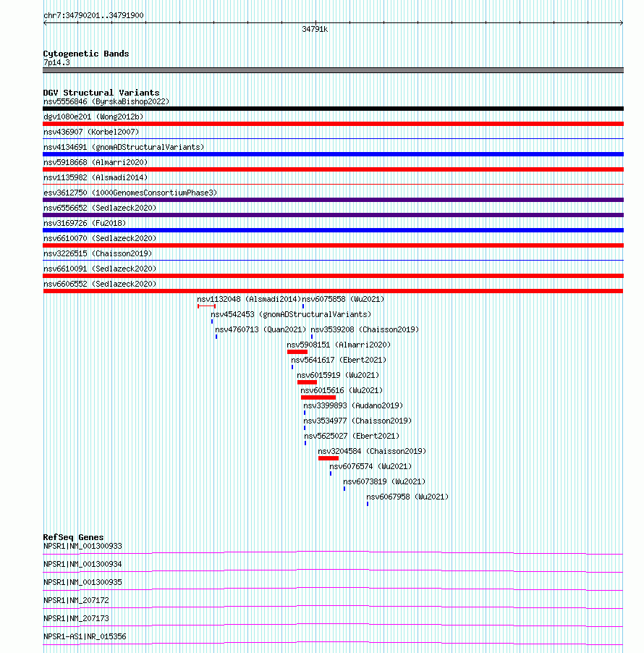The image size is (644, 653).
Task: Click the 7p14.3 band label
Action: pyautogui.click(x=56, y=63)
